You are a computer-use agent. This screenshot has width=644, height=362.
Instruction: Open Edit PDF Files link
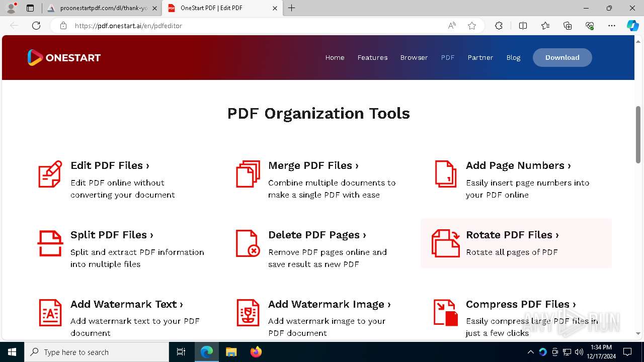(110, 165)
